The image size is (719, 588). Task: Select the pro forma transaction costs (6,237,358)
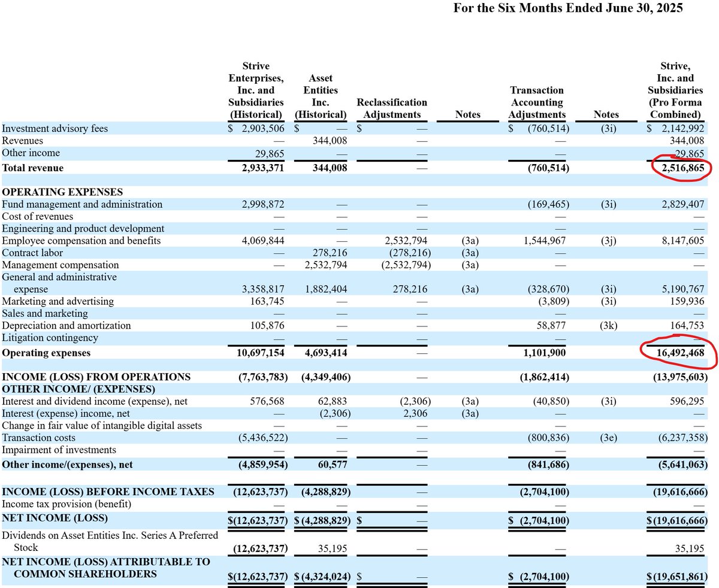pos(682,438)
